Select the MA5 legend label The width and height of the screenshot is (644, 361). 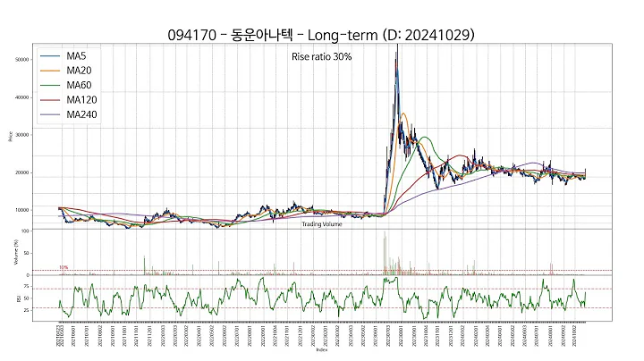tap(76, 55)
